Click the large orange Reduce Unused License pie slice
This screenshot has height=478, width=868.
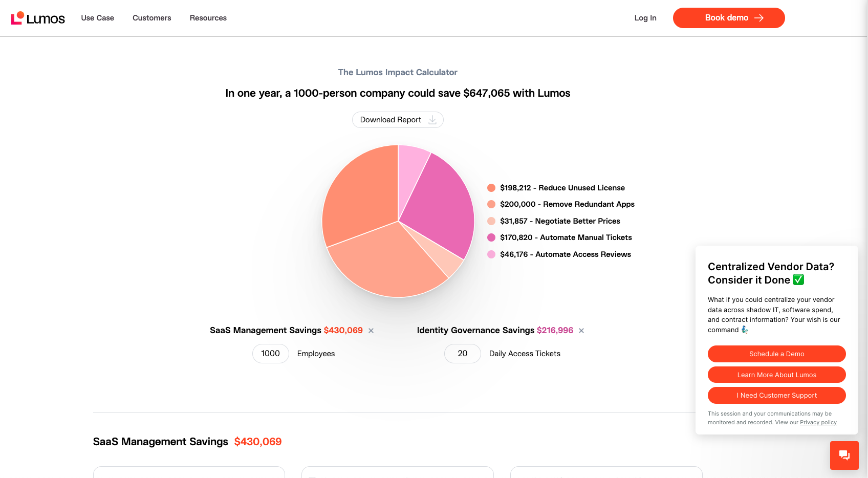pos(361,197)
